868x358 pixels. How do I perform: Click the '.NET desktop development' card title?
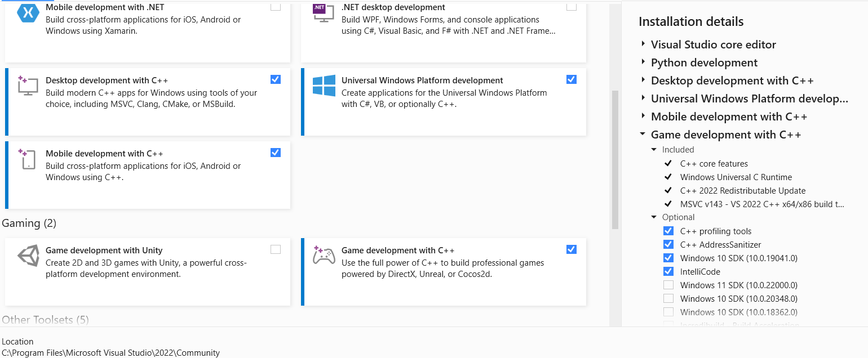tap(393, 7)
